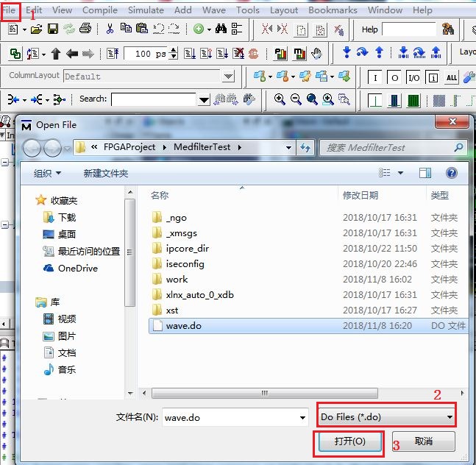This screenshot has height=465, width=476.
Task: Click the run length stepper arrows
Action: pos(174,54)
